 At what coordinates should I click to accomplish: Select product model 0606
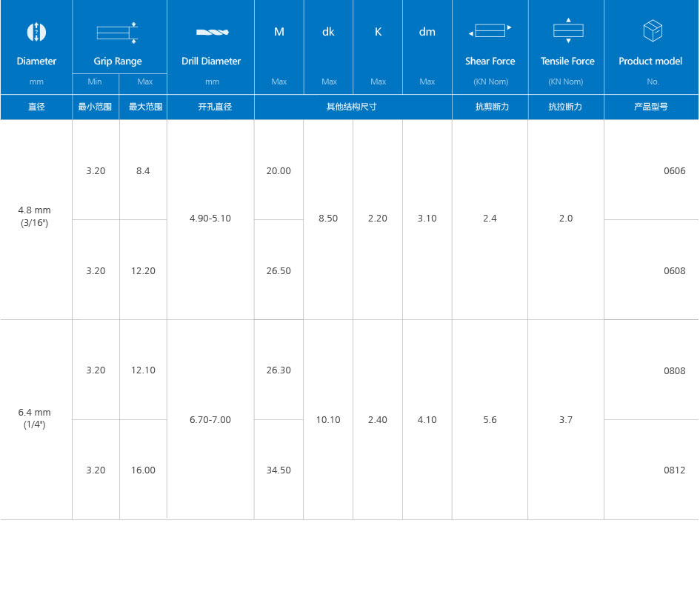click(674, 171)
